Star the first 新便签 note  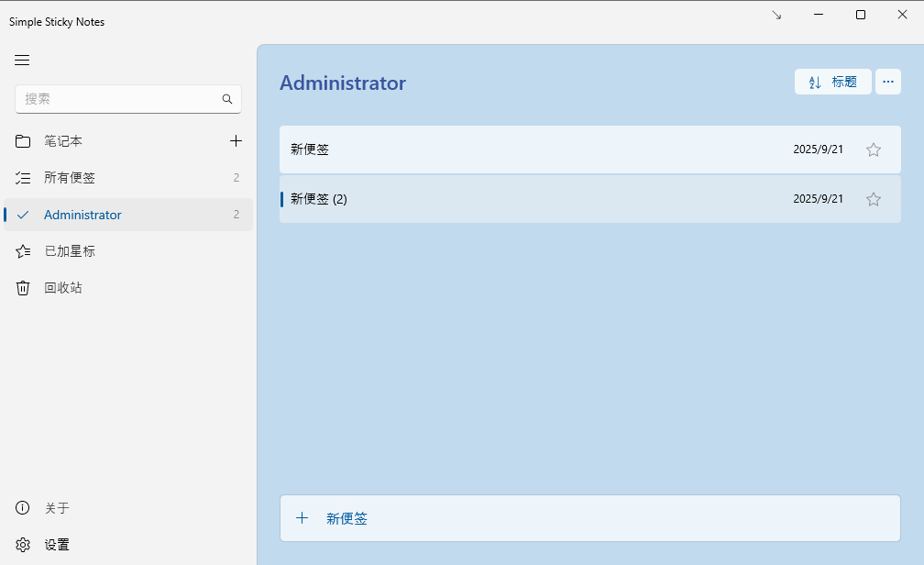(x=874, y=150)
